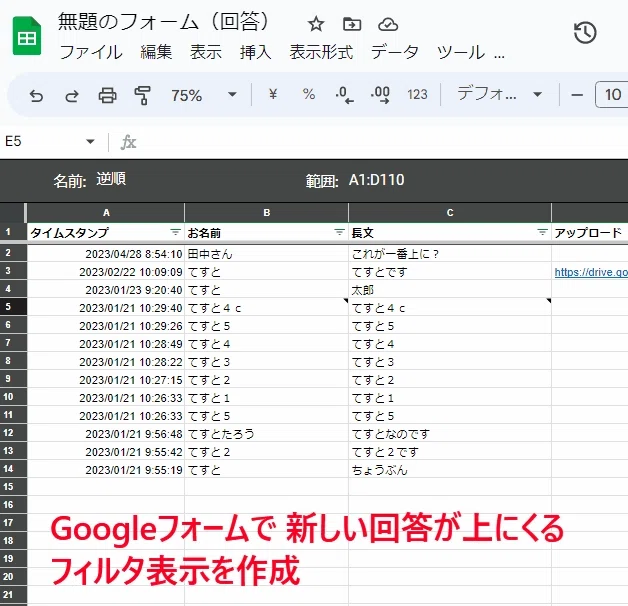The image size is (628, 606).
Task: Edit the filter view name 逆順
Action: click(111, 179)
